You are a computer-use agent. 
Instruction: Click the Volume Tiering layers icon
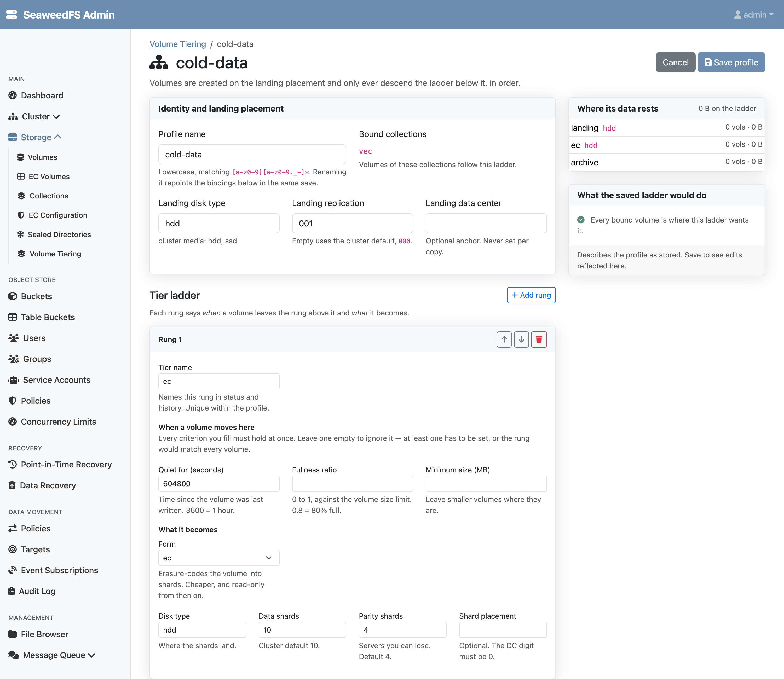[x=21, y=254]
